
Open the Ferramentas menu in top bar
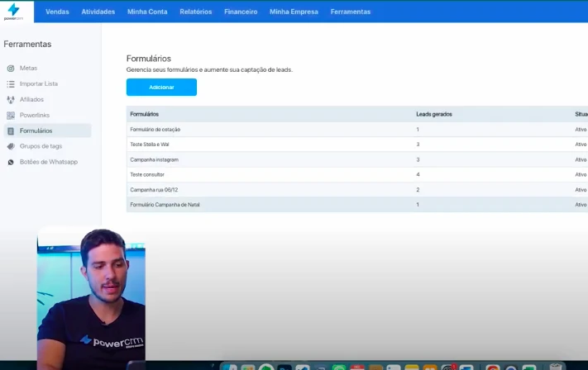click(351, 12)
